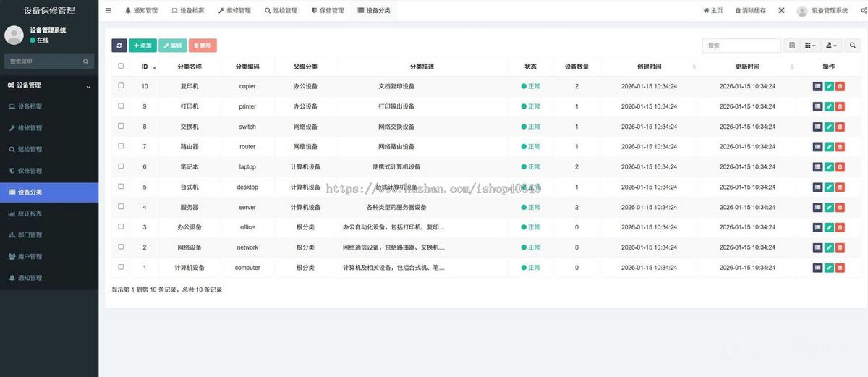Collapse the 设备管理 sidebar group
This screenshot has height=377, width=868.
click(x=49, y=85)
